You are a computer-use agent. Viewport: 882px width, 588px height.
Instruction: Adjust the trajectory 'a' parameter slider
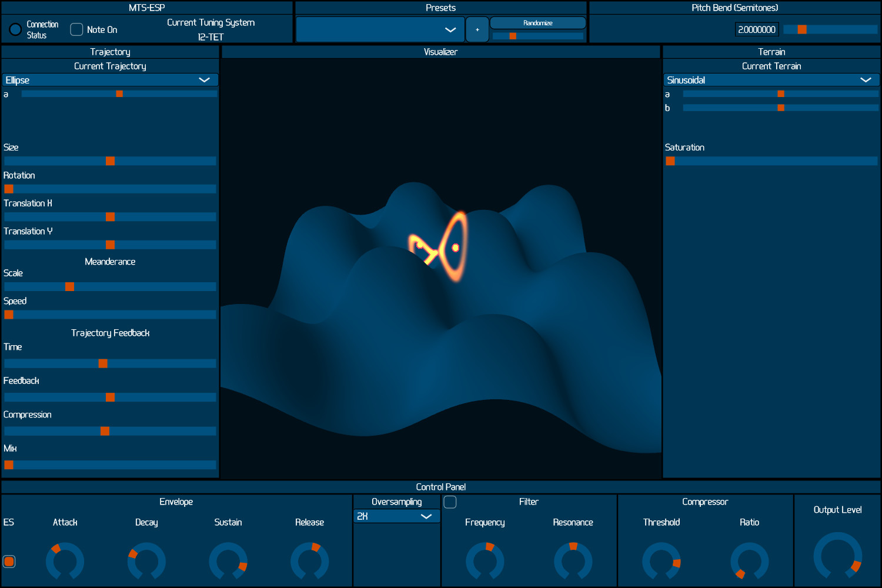tap(119, 94)
